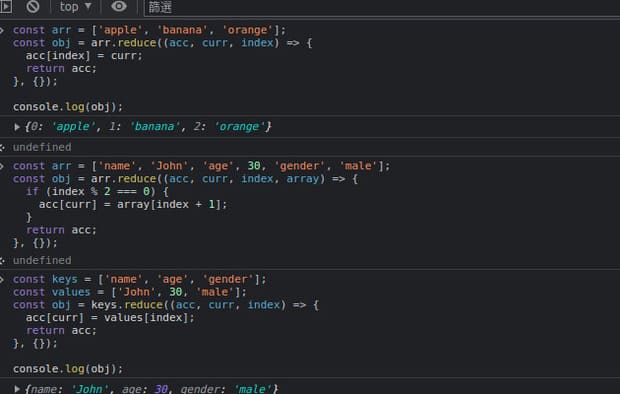Viewport: 620px width, 394px height.
Task: Click the line defining array with 'gender', 'male'
Action: 201,166
